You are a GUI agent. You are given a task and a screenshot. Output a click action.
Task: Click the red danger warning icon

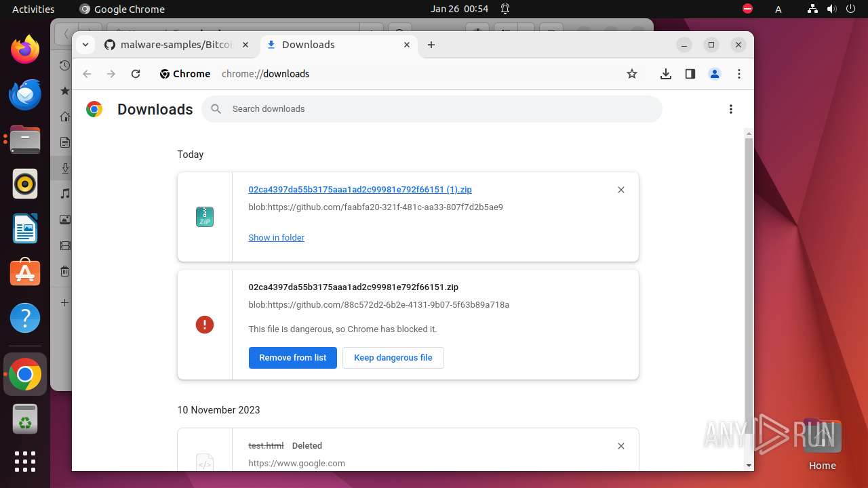(x=205, y=325)
